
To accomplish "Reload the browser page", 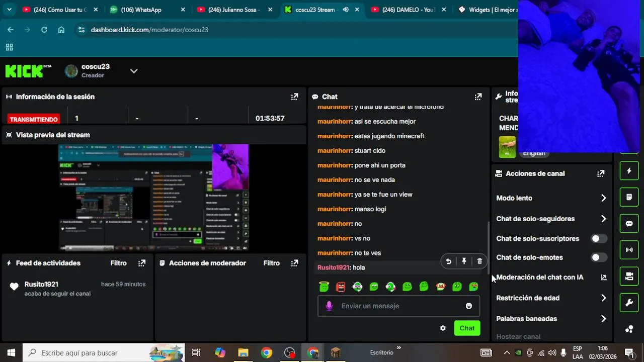I will (x=44, y=30).
